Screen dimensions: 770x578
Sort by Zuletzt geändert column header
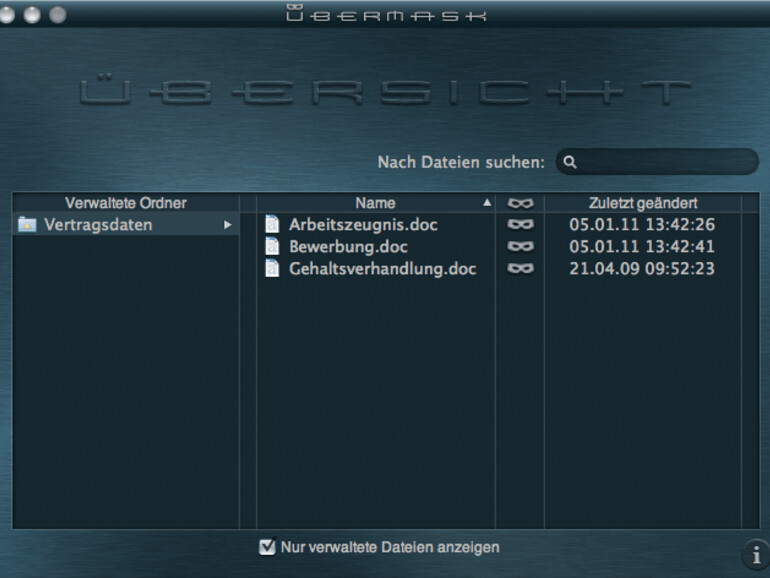point(643,203)
